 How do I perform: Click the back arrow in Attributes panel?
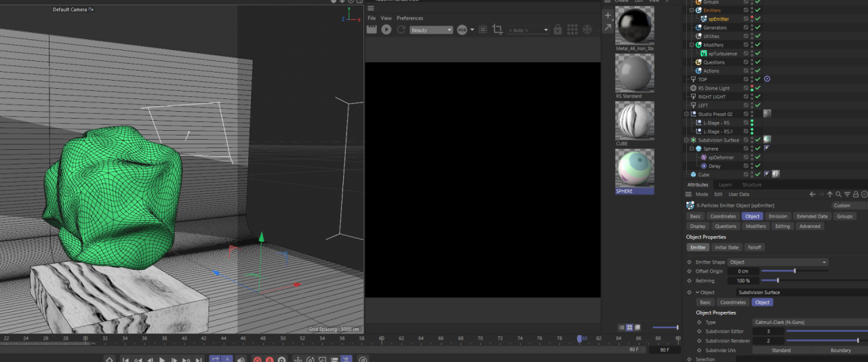(x=812, y=195)
